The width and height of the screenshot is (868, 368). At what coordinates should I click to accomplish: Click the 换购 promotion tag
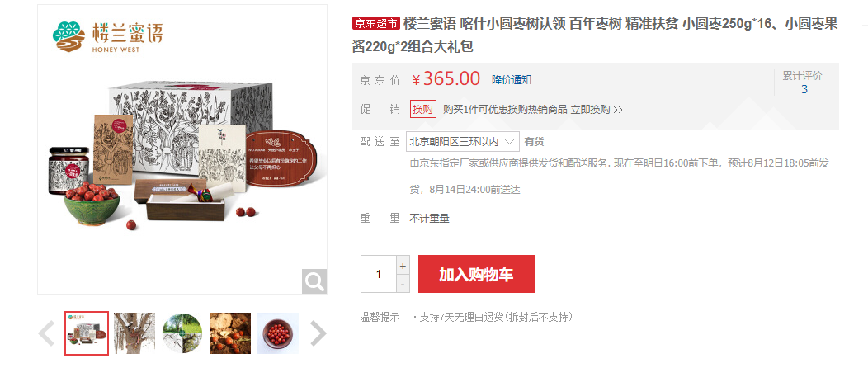pyautogui.click(x=423, y=110)
